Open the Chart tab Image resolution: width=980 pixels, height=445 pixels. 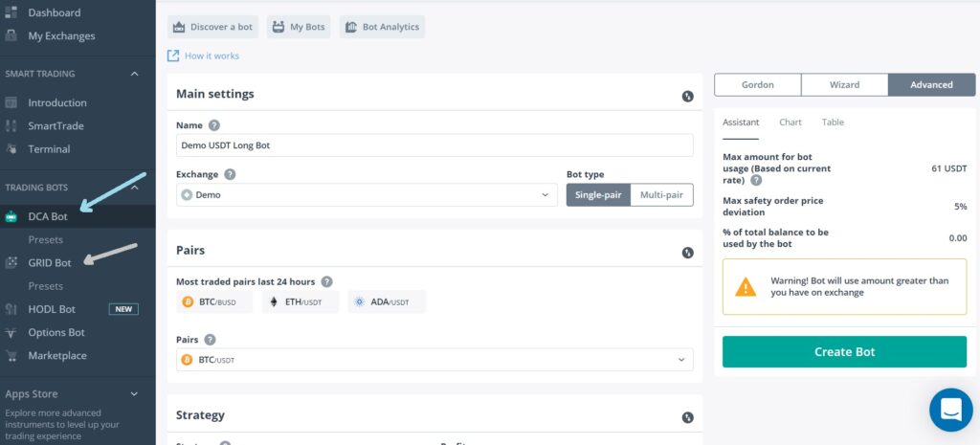coord(790,122)
